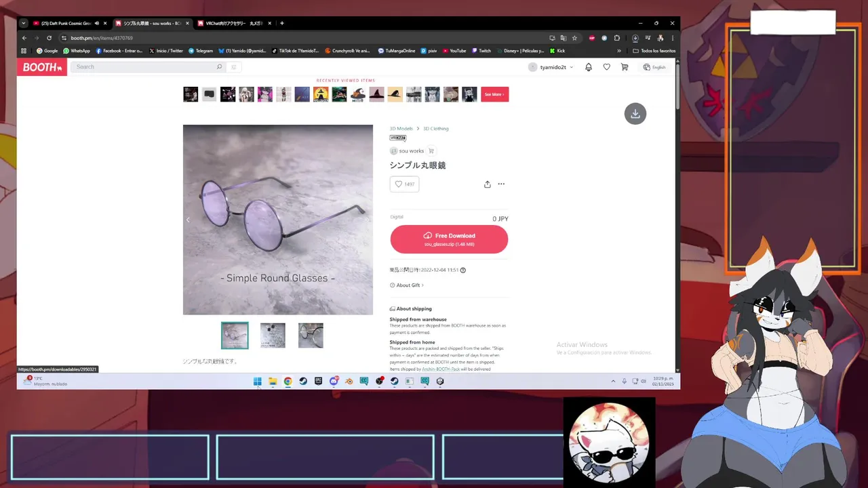Image resolution: width=868 pixels, height=488 pixels.
Task: Open the tyamido2t account dropdown
Action: (551, 67)
